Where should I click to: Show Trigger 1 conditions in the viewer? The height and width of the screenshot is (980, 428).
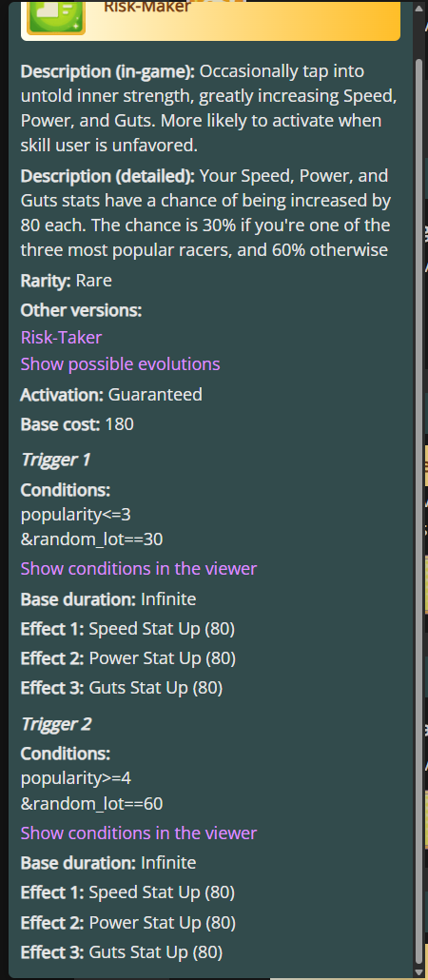click(139, 568)
